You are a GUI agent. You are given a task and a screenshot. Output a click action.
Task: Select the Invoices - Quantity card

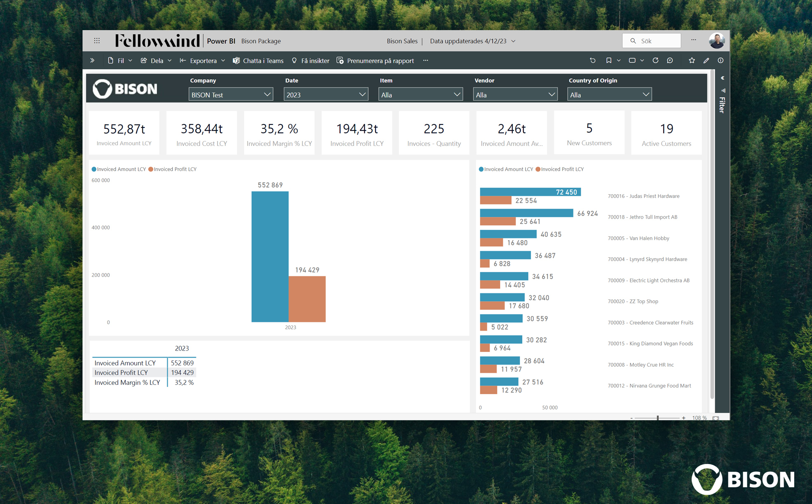(x=434, y=133)
